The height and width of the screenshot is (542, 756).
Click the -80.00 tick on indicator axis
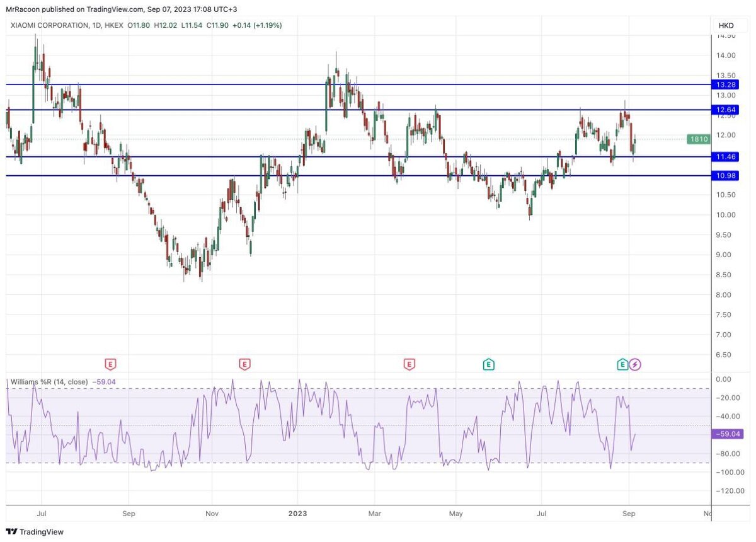click(x=726, y=454)
